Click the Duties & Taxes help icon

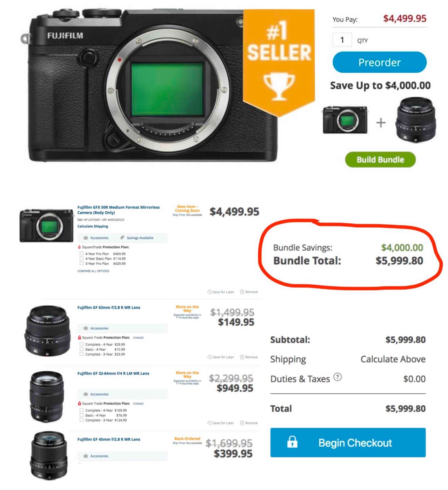click(x=337, y=377)
